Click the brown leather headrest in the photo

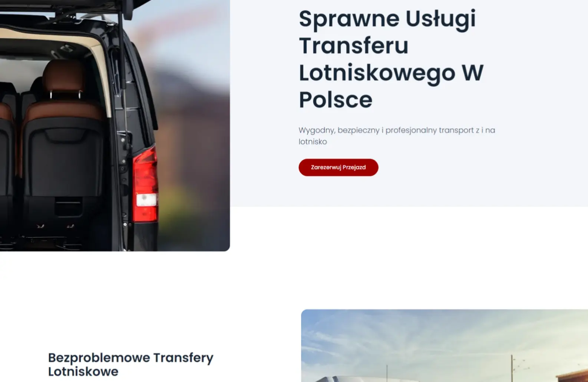pyautogui.click(x=62, y=76)
